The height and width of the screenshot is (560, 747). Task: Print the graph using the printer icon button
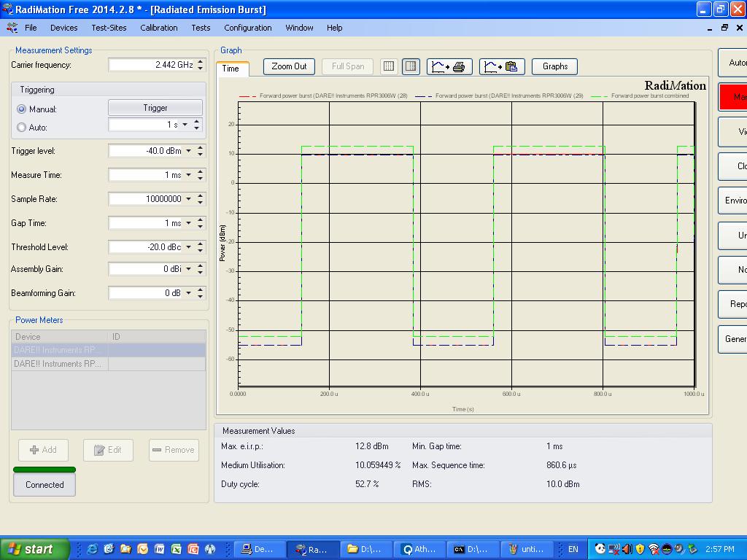point(449,66)
